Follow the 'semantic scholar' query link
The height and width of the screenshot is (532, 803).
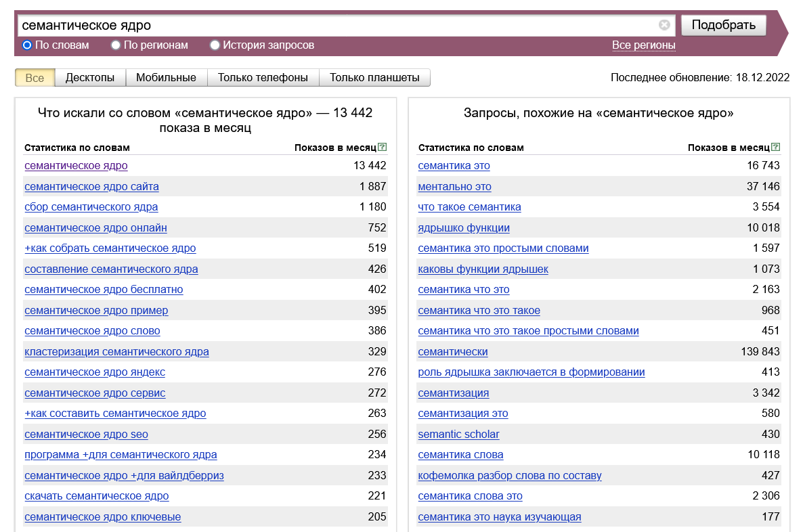point(458,435)
